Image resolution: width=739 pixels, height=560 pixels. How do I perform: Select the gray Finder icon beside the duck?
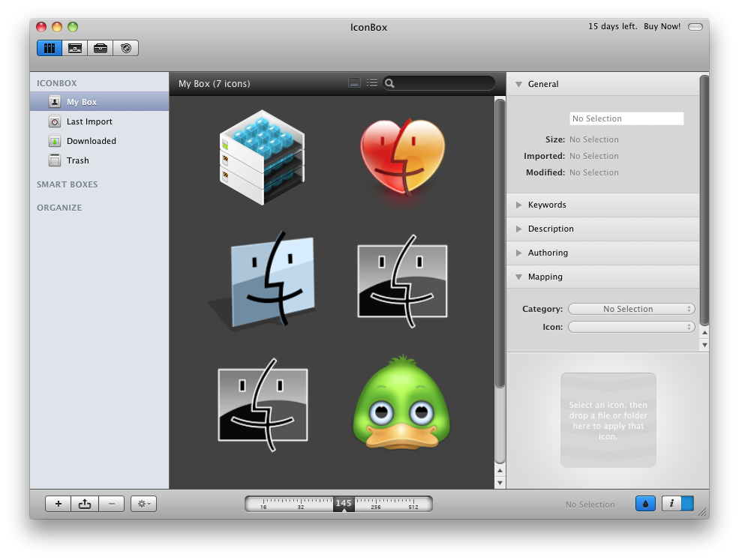click(263, 405)
